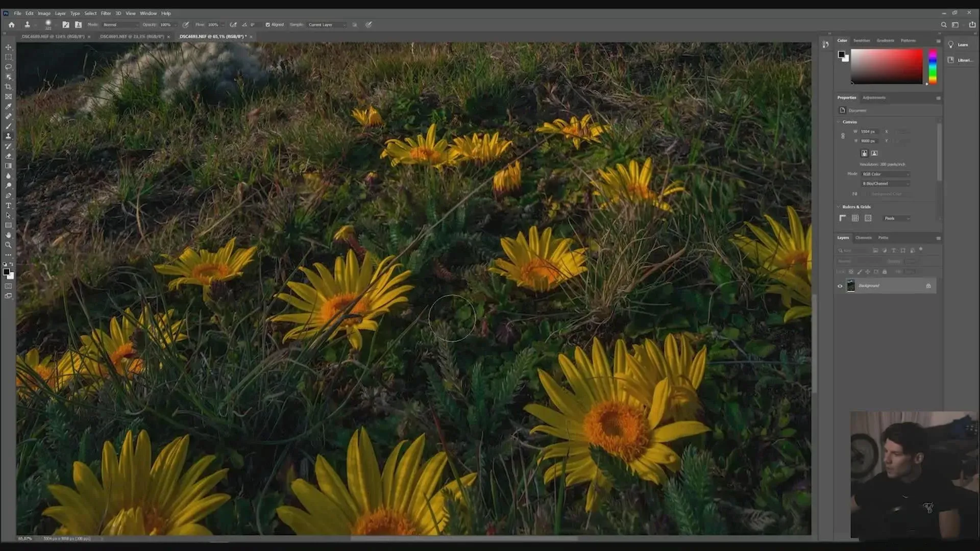
Task: Toggle the Clone Source panel icon
Action: (x=78, y=24)
